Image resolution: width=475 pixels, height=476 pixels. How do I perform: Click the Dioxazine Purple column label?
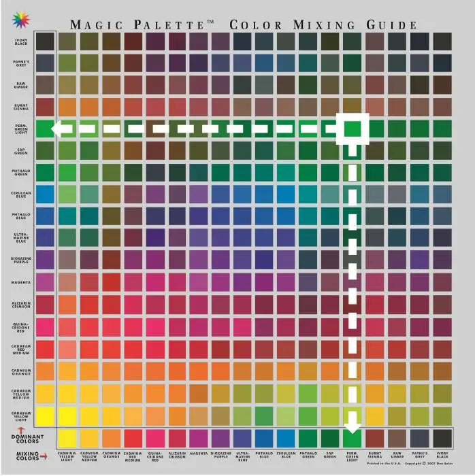(x=220, y=454)
